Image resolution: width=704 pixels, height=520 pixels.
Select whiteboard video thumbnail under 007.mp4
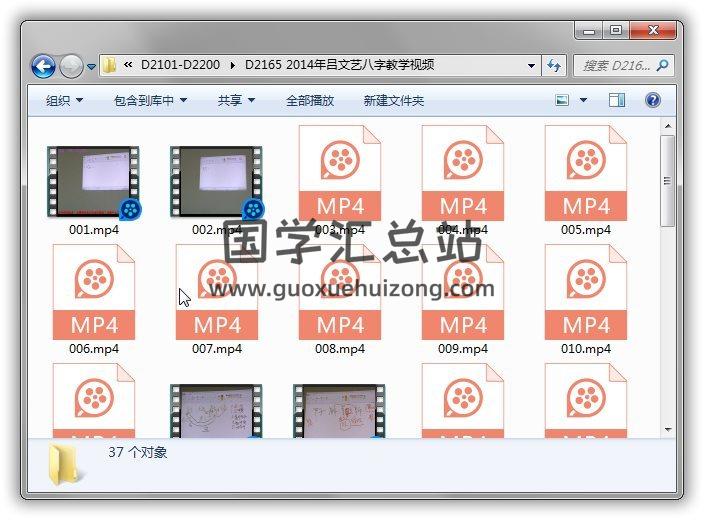coord(216,411)
